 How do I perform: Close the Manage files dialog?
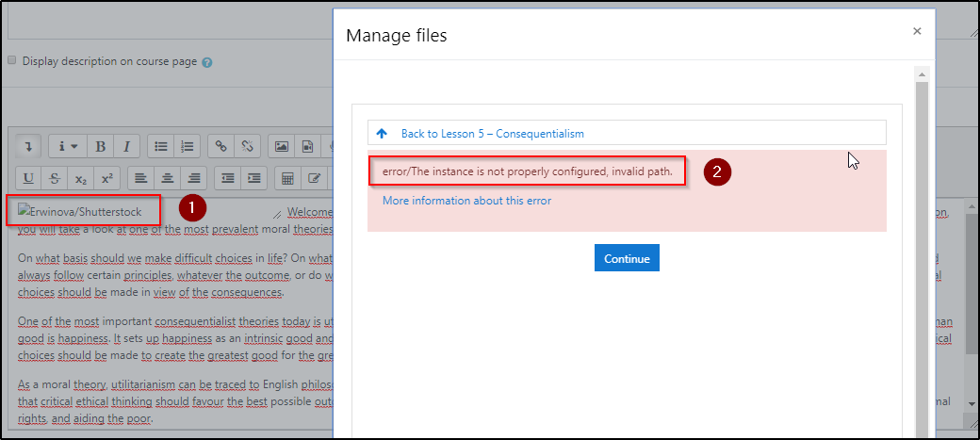coord(917,31)
